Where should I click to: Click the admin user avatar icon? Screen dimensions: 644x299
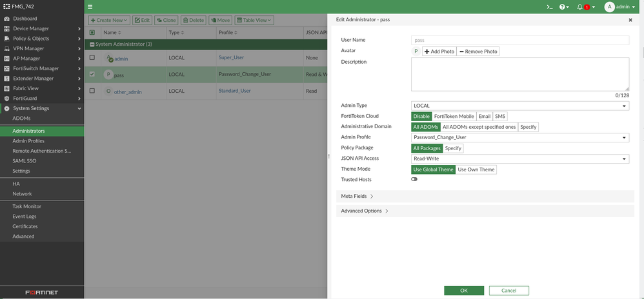coord(609,6)
